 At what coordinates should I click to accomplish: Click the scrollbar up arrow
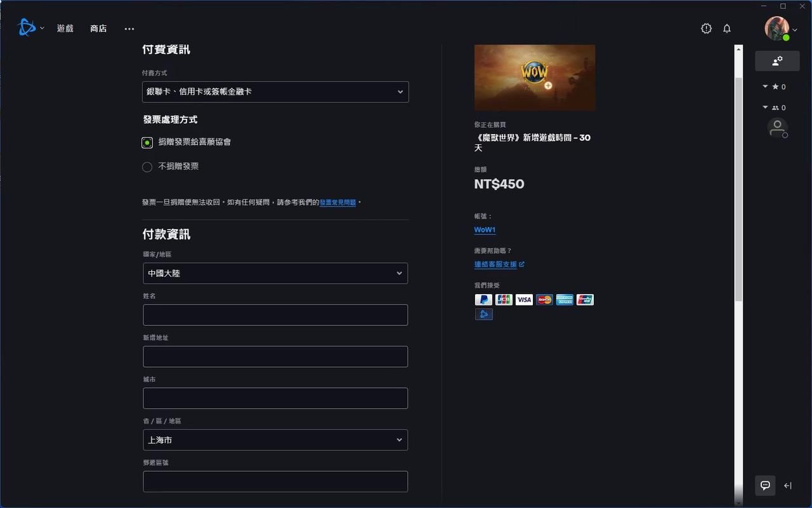(x=738, y=48)
